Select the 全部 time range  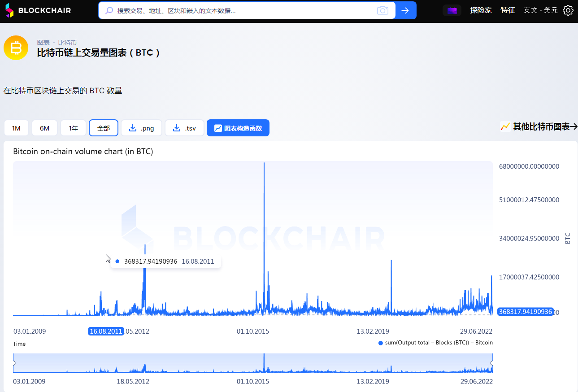tap(104, 128)
